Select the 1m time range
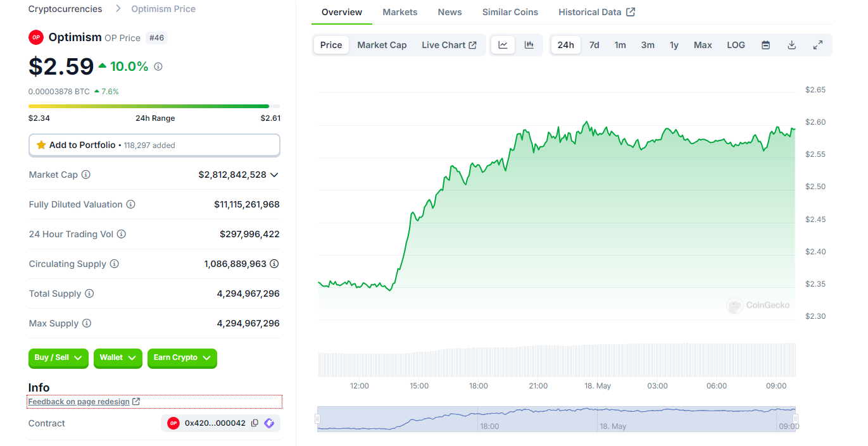This screenshot has height=446, width=868. tap(620, 45)
